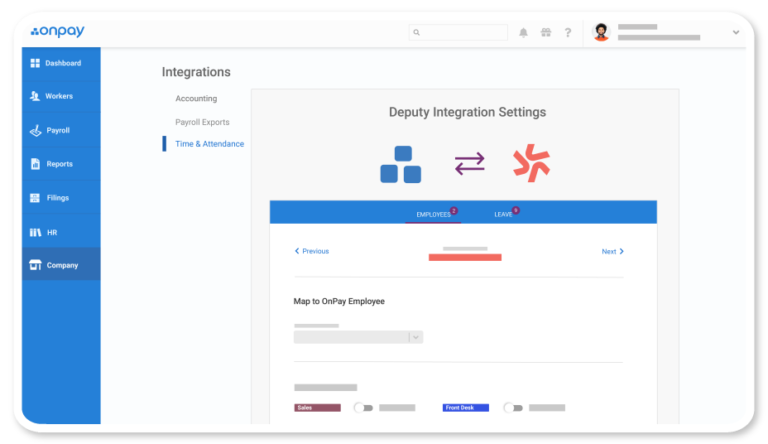
Task: Click the Deputy starburst logo
Action: pos(531,163)
